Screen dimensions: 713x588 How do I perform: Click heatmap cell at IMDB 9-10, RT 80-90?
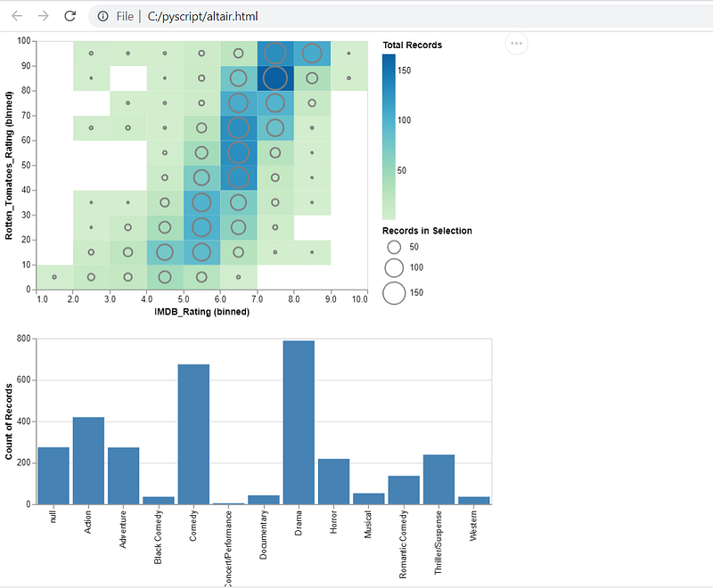click(348, 78)
